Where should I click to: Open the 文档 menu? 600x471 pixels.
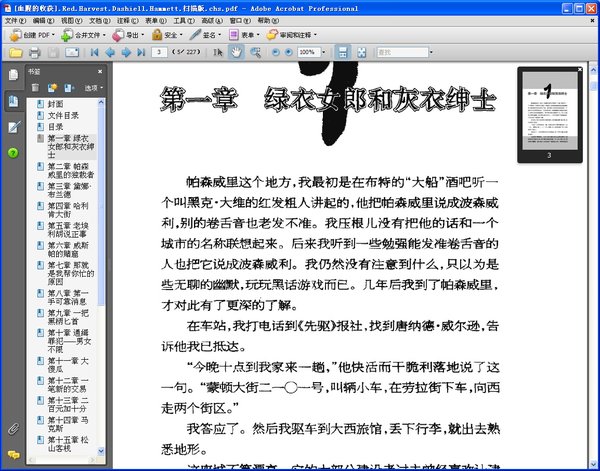(99, 21)
